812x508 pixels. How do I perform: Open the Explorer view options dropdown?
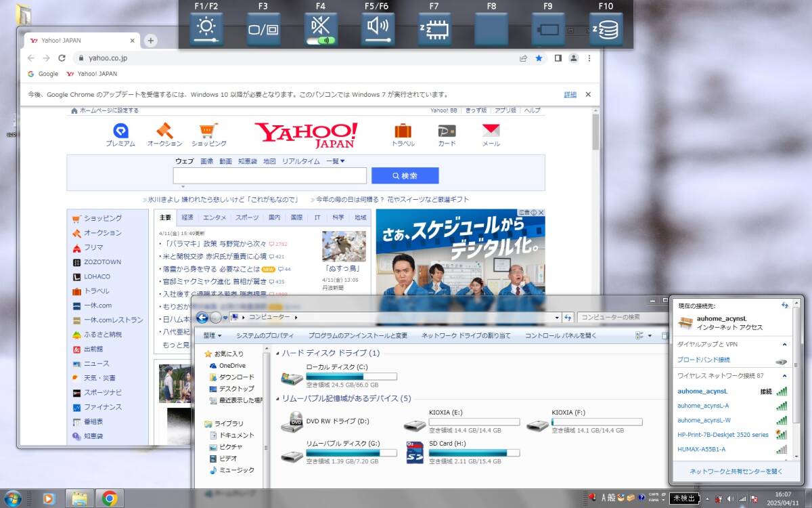650,335
